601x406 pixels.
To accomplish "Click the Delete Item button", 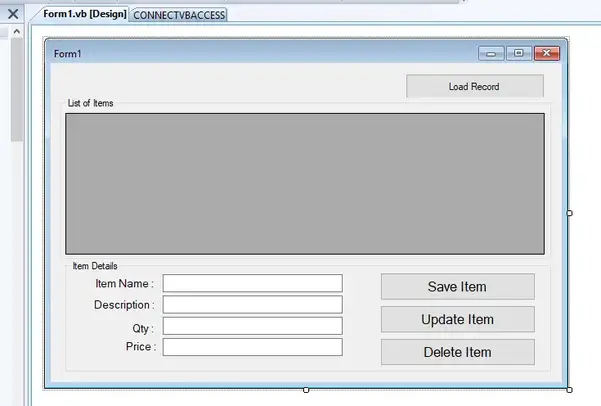I will pyautogui.click(x=457, y=352).
